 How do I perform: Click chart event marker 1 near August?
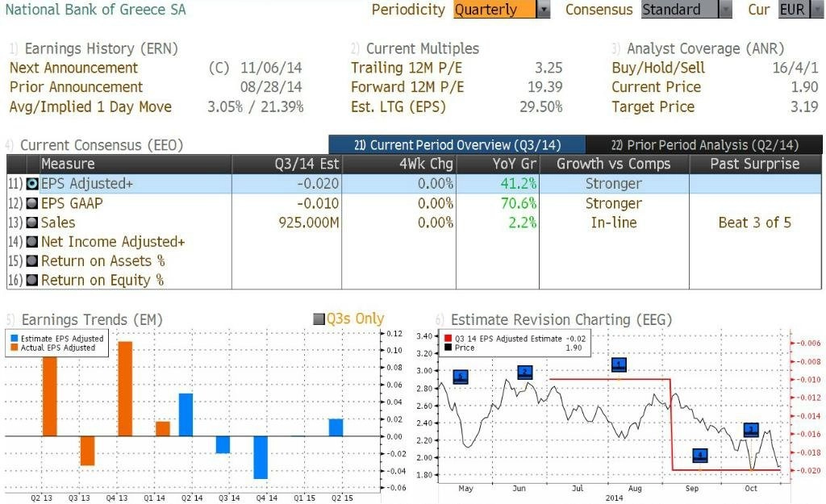pyautogui.click(x=619, y=364)
